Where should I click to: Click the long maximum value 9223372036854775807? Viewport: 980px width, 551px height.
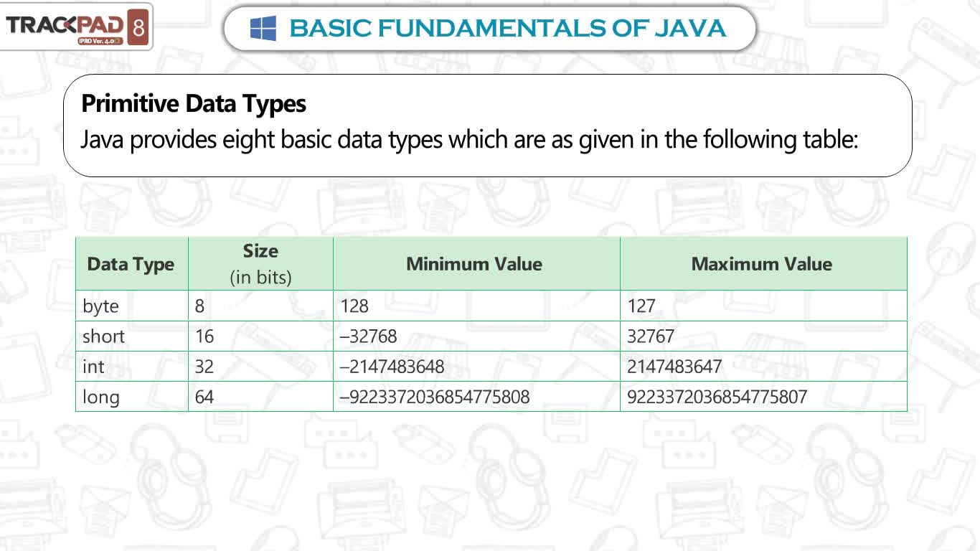(x=717, y=396)
